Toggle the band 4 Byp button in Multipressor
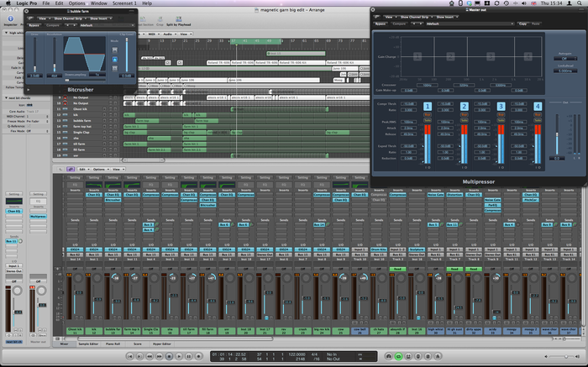The width and height of the screenshot is (588, 367). point(538,115)
